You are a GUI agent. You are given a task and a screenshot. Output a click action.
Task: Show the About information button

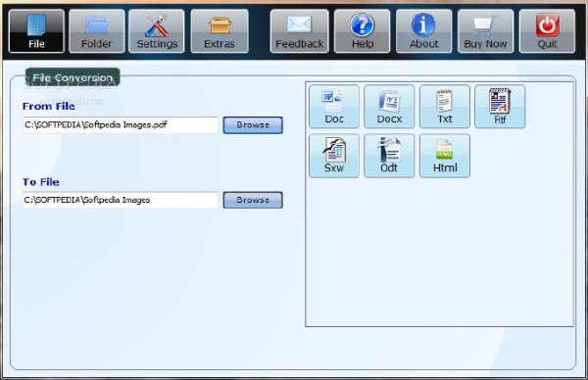point(423,31)
